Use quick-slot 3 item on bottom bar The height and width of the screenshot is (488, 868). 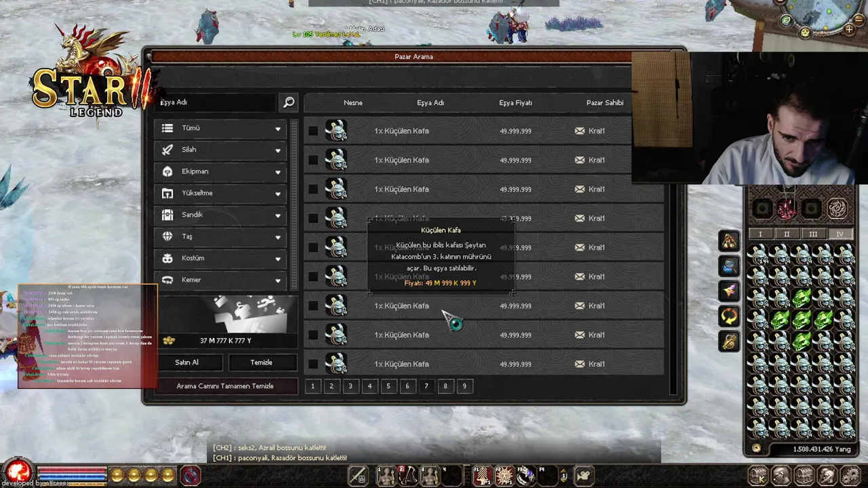pyautogui.click(x=429, y=476)
